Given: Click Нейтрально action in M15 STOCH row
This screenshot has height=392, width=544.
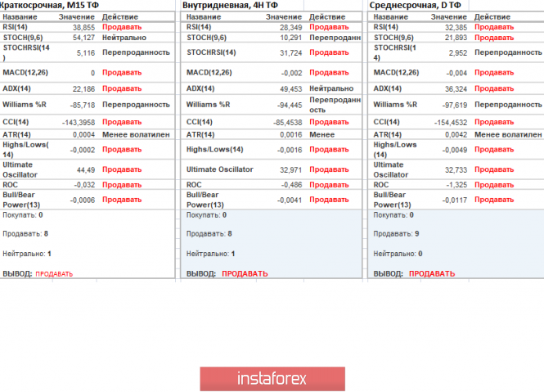Looking at the screenshot, I should pyautogui.click(x=124, y=38).
